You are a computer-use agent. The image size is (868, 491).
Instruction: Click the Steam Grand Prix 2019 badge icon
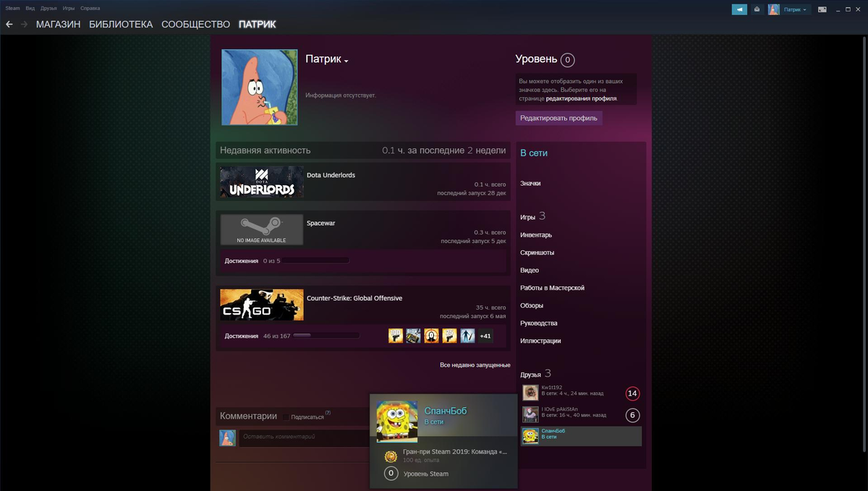point(391,456)
